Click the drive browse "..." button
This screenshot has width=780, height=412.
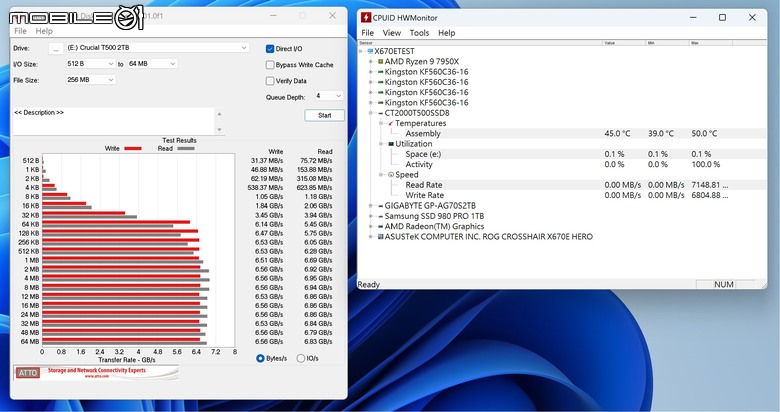pyautogui.click(x=56, y=48)
